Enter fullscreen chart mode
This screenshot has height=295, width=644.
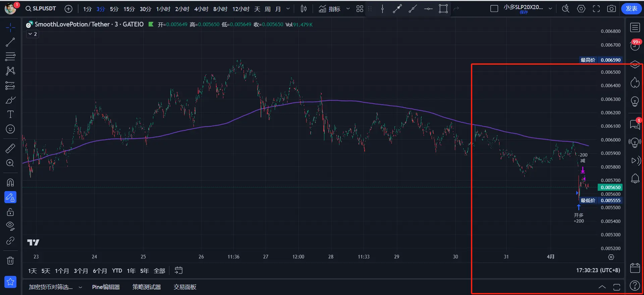click(596, 9)
